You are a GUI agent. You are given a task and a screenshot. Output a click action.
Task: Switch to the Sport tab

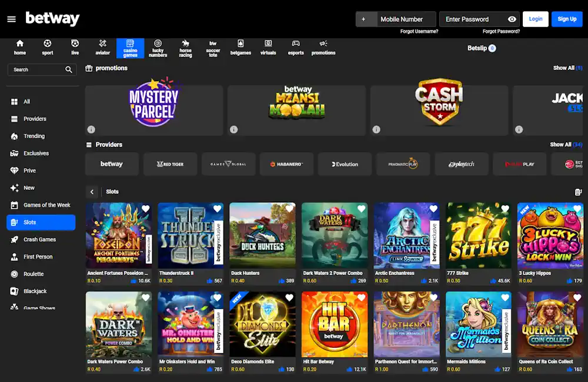(x=47, y=47)
